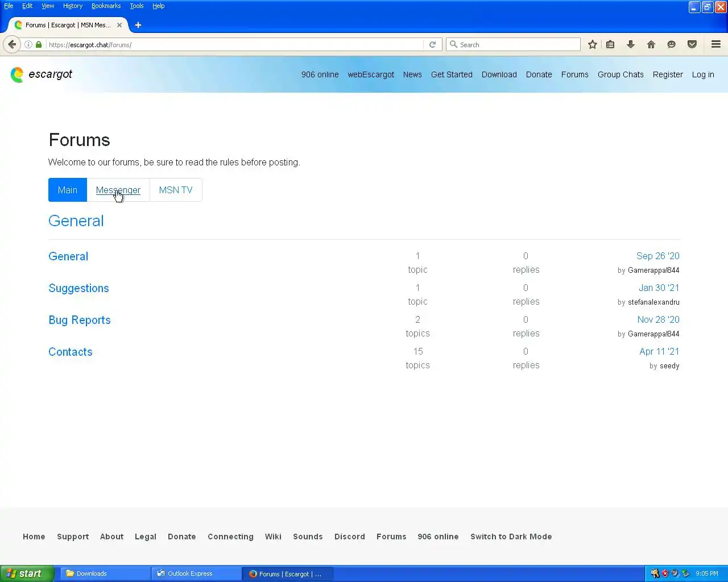Show bookmarks list icon in toolbar
The width and height of the screenshot is (728, 582).
[610, 44]
